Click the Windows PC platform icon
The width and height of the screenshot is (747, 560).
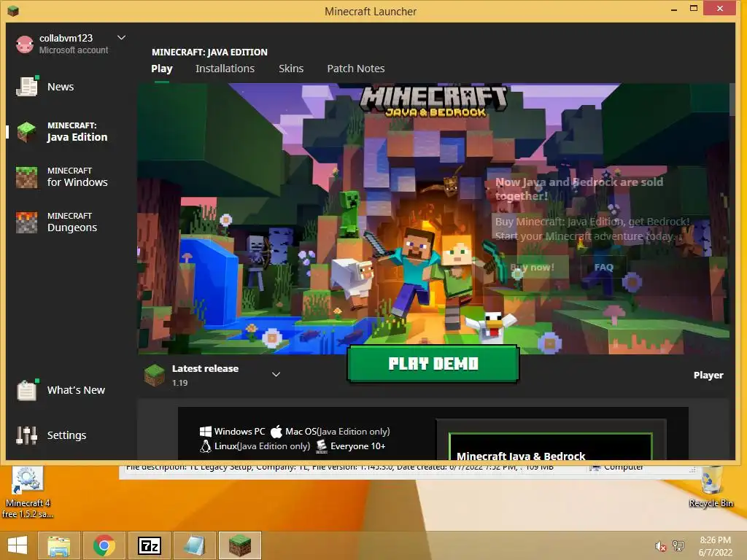click(205, 432)
